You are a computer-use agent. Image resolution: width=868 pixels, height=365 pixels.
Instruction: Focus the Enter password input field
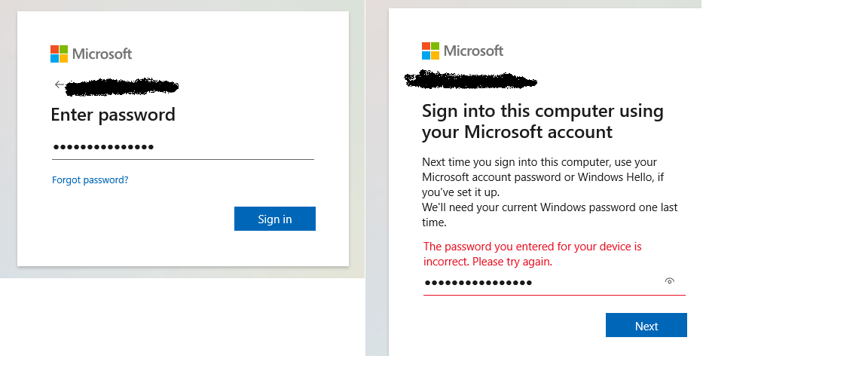tap(226, 147)
